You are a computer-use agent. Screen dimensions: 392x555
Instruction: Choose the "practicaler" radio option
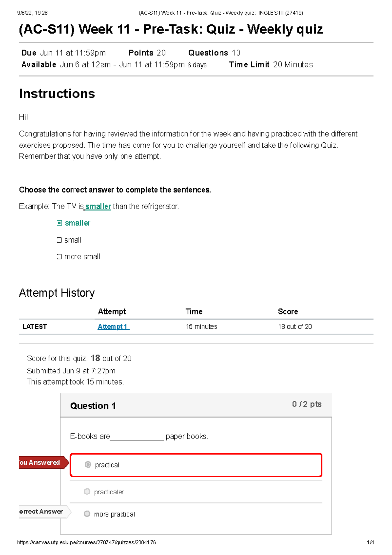(87, 492)
